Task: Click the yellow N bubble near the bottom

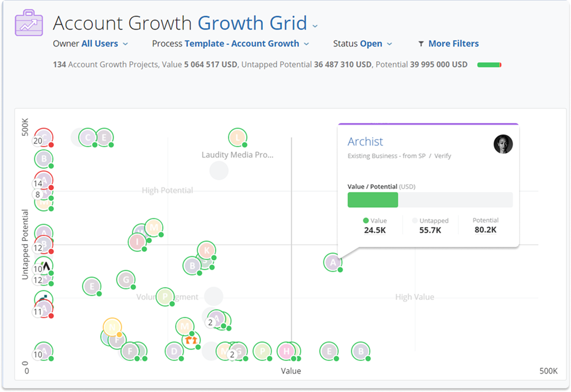Action: tap(113, 328)
